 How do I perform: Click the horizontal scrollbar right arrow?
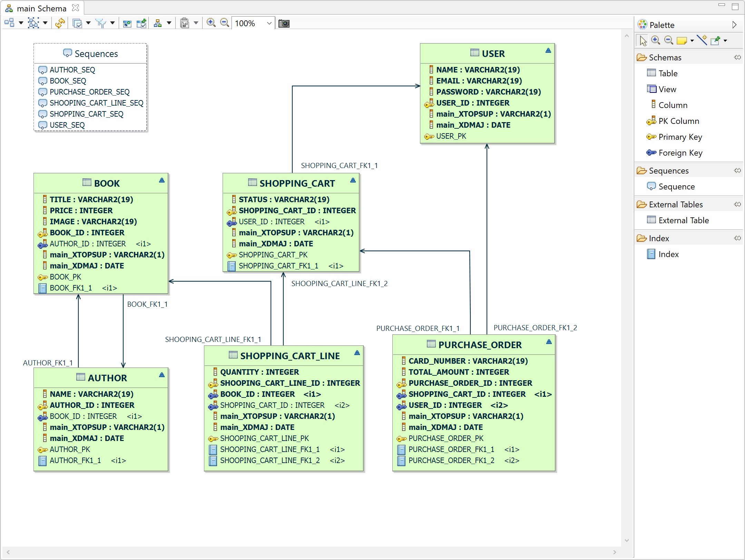615,552
